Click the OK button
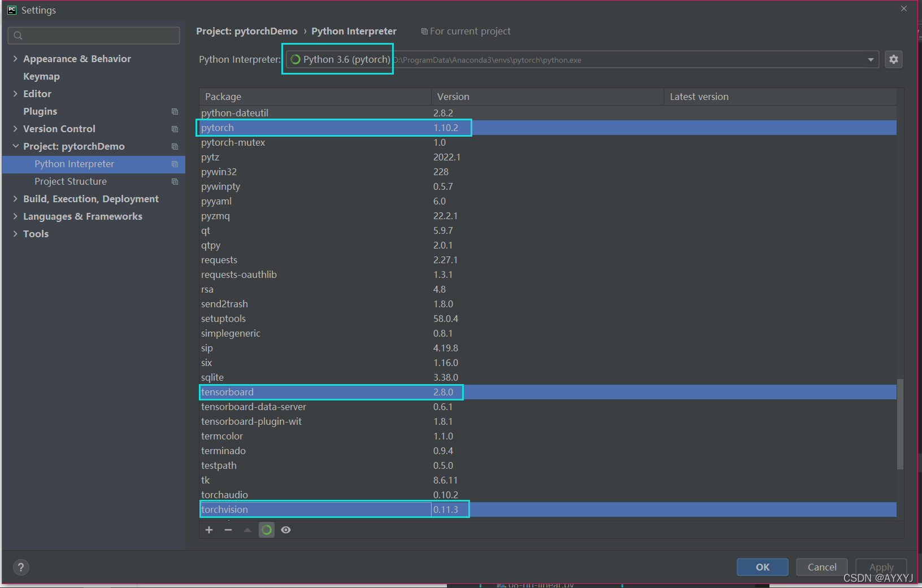Viewport: 922px width, 588px height. coord(762,567)
